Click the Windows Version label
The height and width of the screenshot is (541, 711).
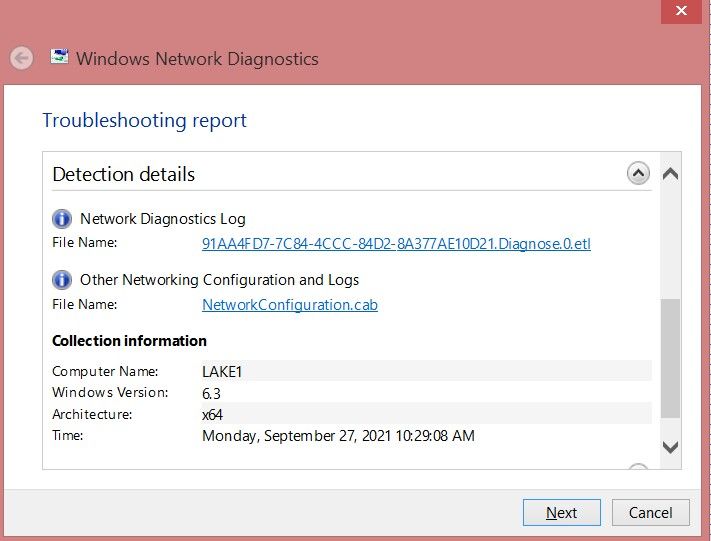110,392
